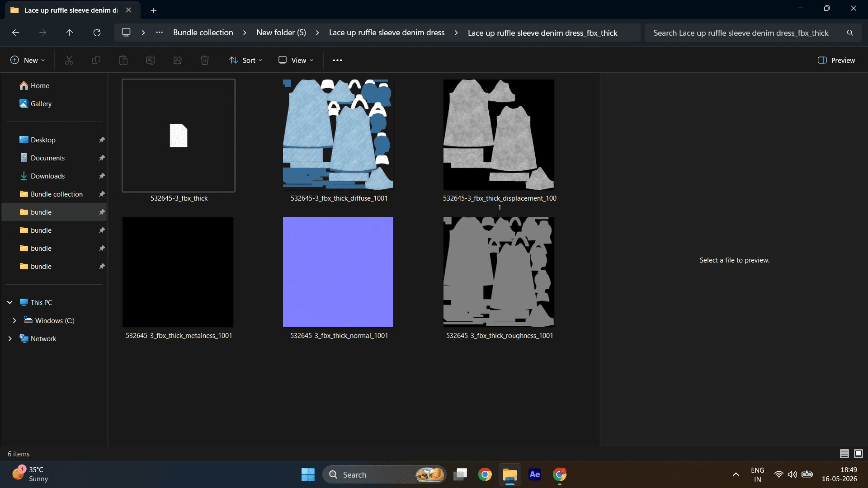
Task: Toggle the Preview pane button
Action: pyautogui.click(x=836, y=60)
